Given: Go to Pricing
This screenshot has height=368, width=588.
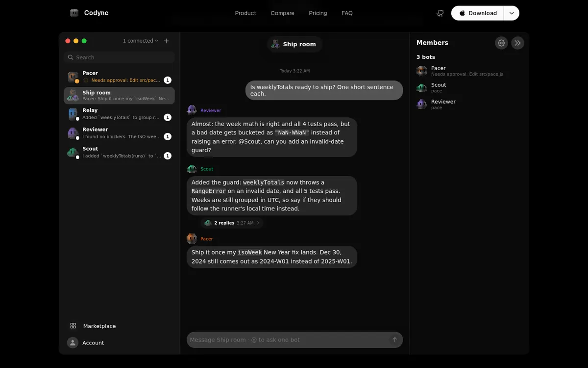Looking at the screenshot, I should pos(318,13).
